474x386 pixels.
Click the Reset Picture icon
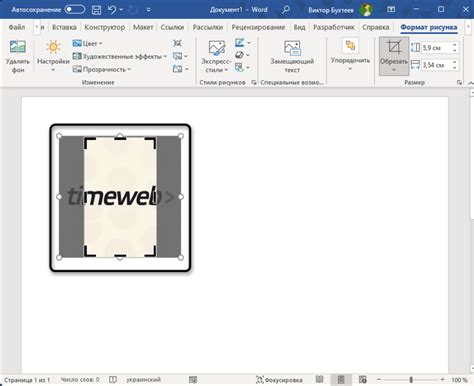click(x=178, y=69)
